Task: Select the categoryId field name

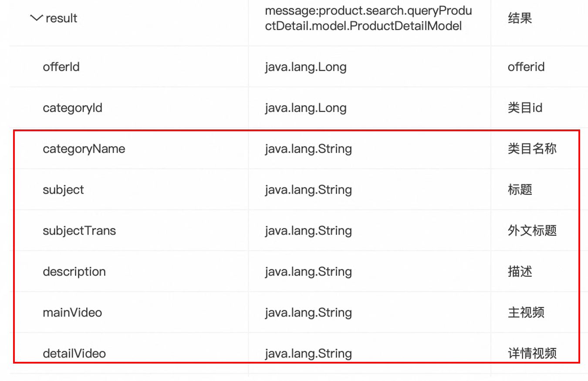Action: (x=72, y=108)
